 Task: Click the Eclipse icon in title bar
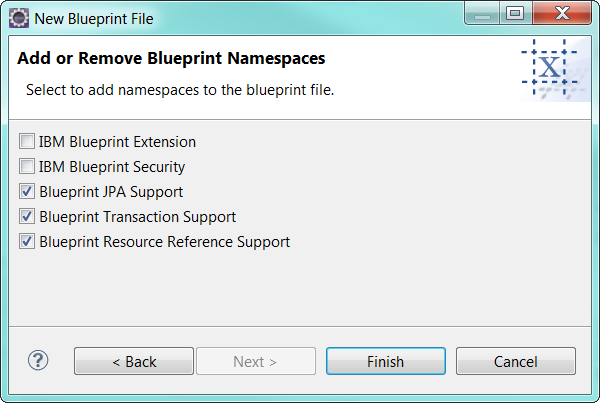coord(17,16)
